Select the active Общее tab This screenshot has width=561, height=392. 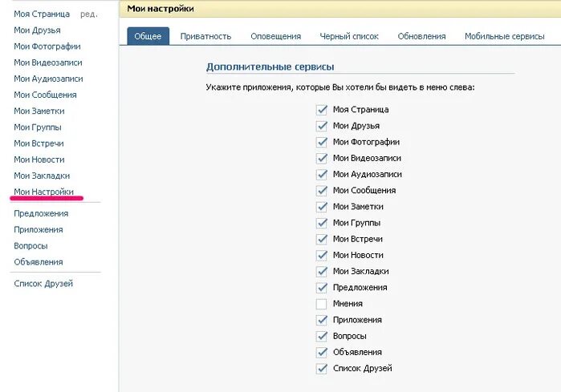tap(148, 36)
